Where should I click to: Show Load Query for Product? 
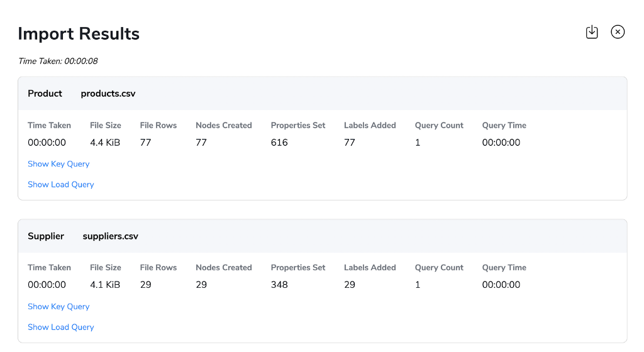(x=61, y=184)
